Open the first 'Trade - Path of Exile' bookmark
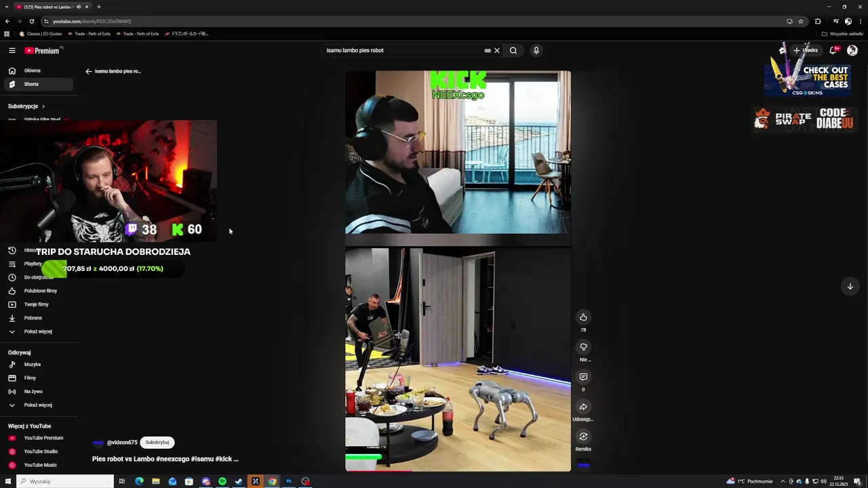 click(89, 33)
